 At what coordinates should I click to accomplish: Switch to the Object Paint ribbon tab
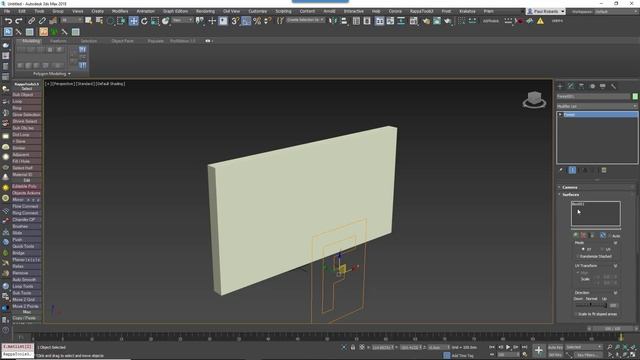(122, 41)
